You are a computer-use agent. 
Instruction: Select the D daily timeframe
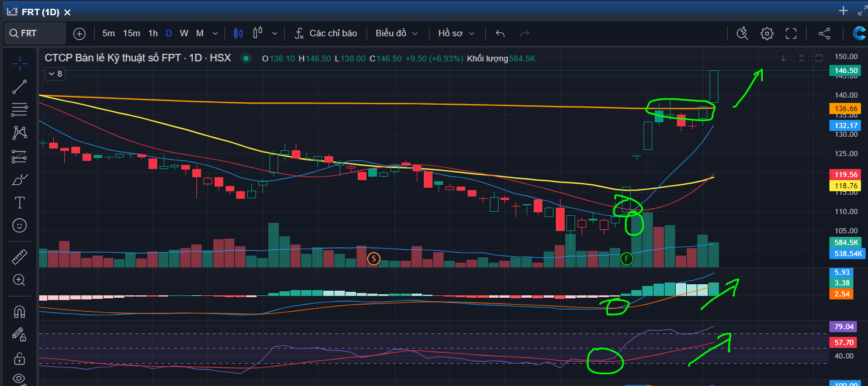(x=169, y=33)
